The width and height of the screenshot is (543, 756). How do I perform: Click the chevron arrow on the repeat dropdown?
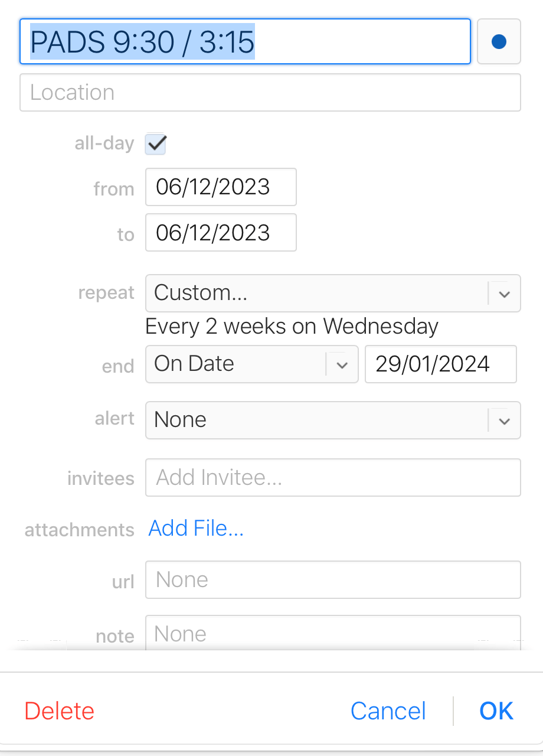click(504, 294)
